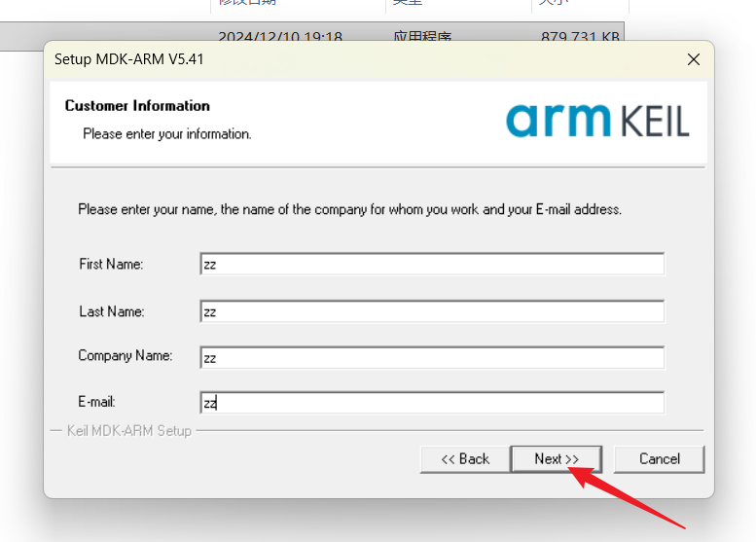Cancel the MDK-ARM setup
This screenshot has height=542, width=756.
click(x=659, y=459)
